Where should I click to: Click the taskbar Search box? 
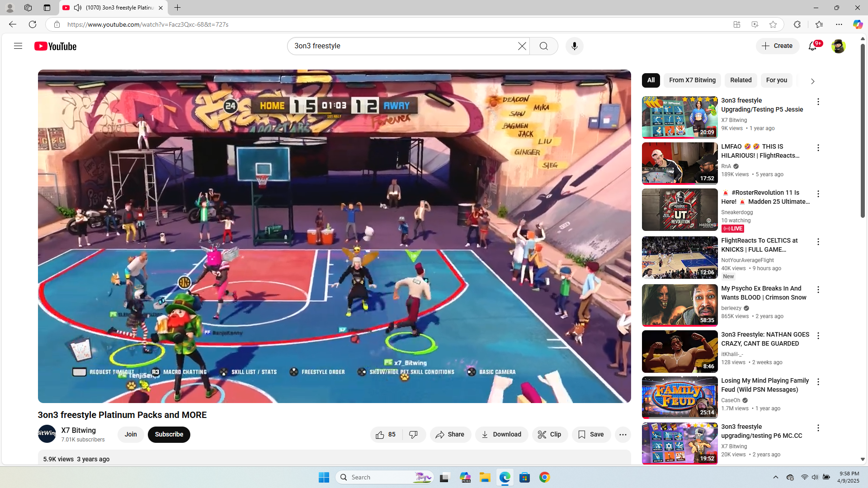point(385,477)
